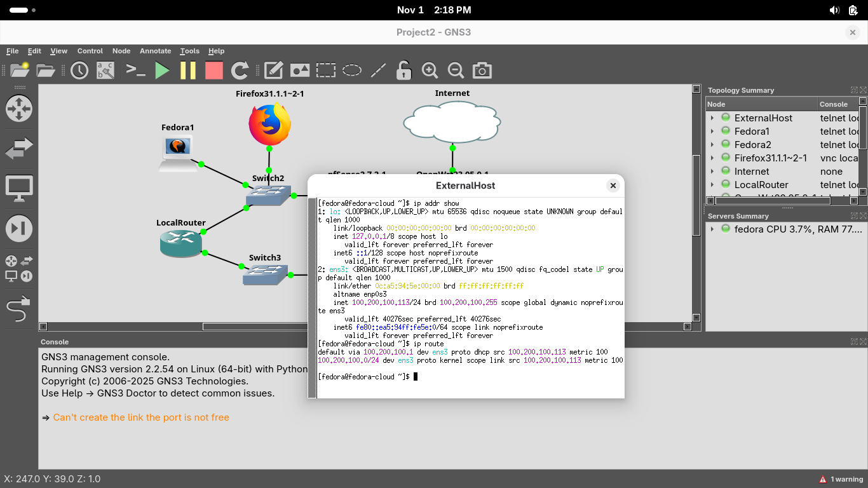Open the Tools menu

[189, 51]
